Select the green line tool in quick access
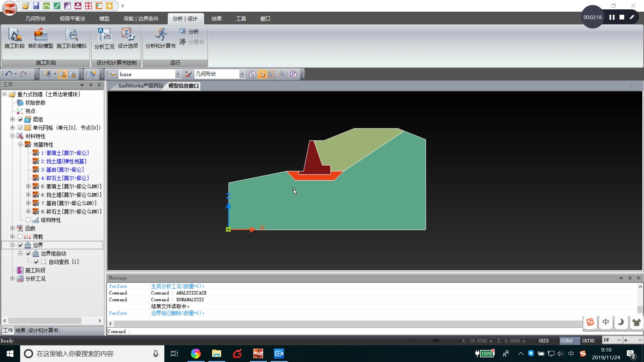 pos(57,6)
